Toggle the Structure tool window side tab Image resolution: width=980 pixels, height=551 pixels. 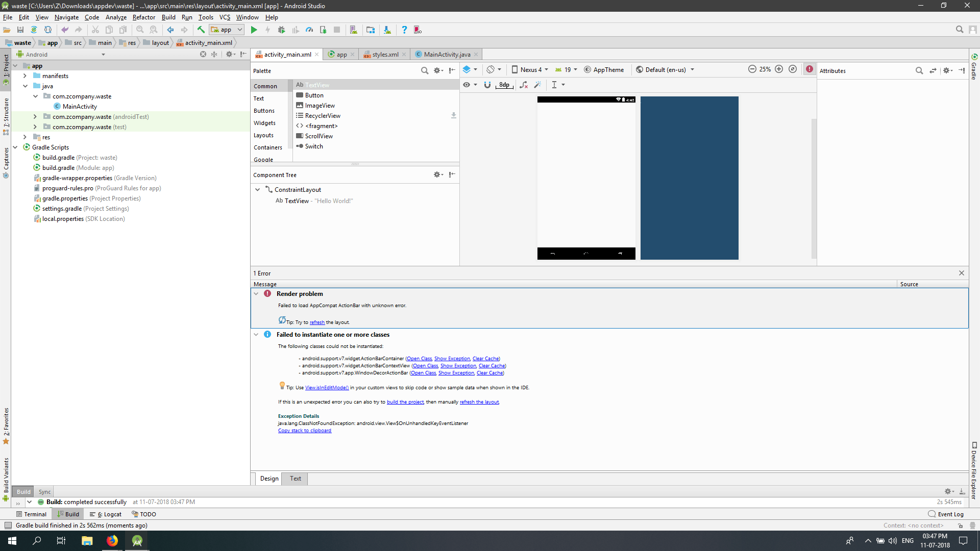coord(6,116)
